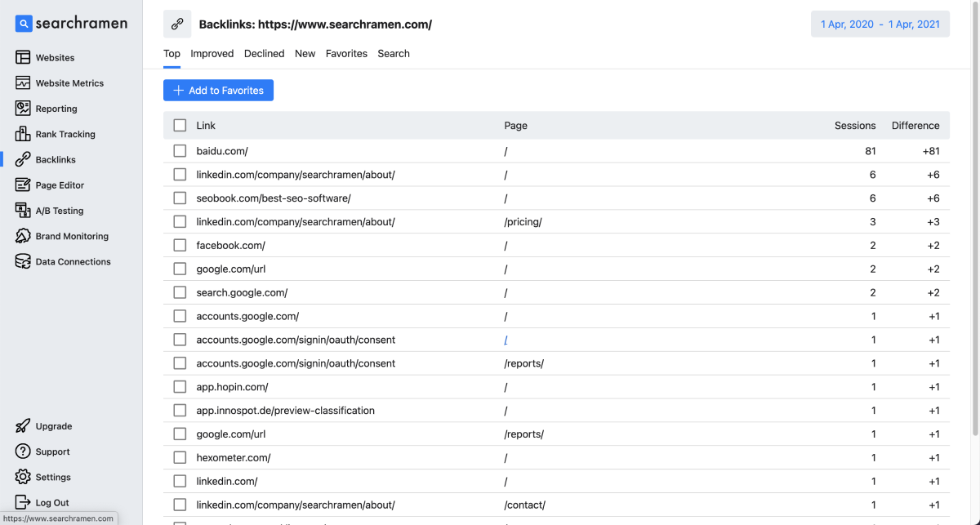Viewport: 980px width, 525px height.
Task: Click /reports/ in the google.com/url row
Action: (x=523, y=434)
